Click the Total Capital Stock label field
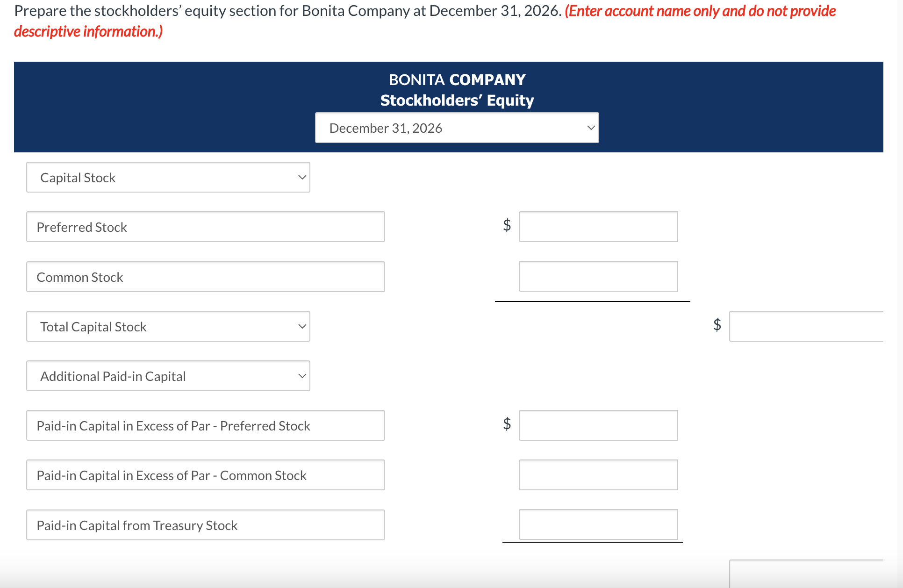903x588 pixels. coord(168,326)
